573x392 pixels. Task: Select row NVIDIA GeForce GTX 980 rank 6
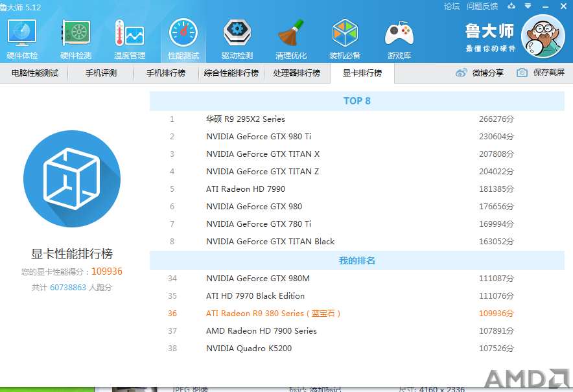357,207
